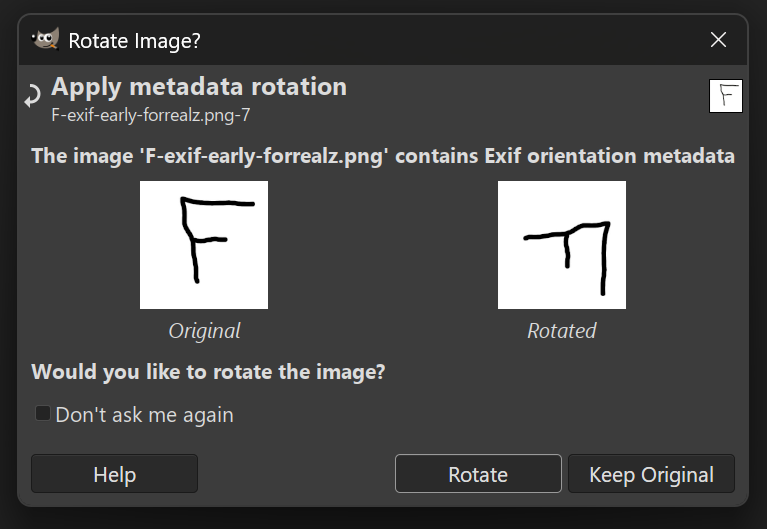Choose the Keep Original button
This screenshot has width=767, height=529.
click(651, 474)
